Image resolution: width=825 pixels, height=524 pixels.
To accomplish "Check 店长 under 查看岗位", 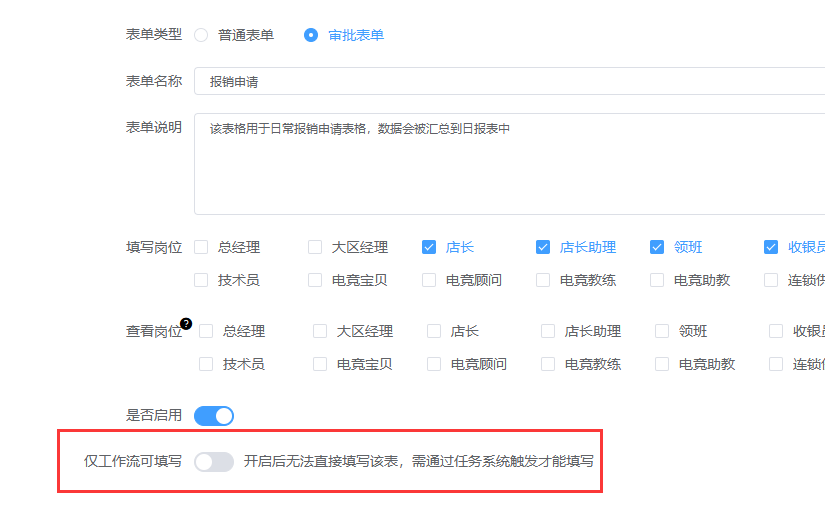I will (x=434, y=331).
